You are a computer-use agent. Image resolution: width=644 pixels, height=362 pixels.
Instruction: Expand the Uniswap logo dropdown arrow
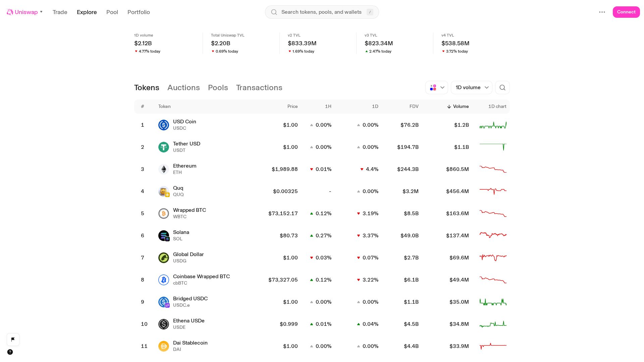point(41,12)
